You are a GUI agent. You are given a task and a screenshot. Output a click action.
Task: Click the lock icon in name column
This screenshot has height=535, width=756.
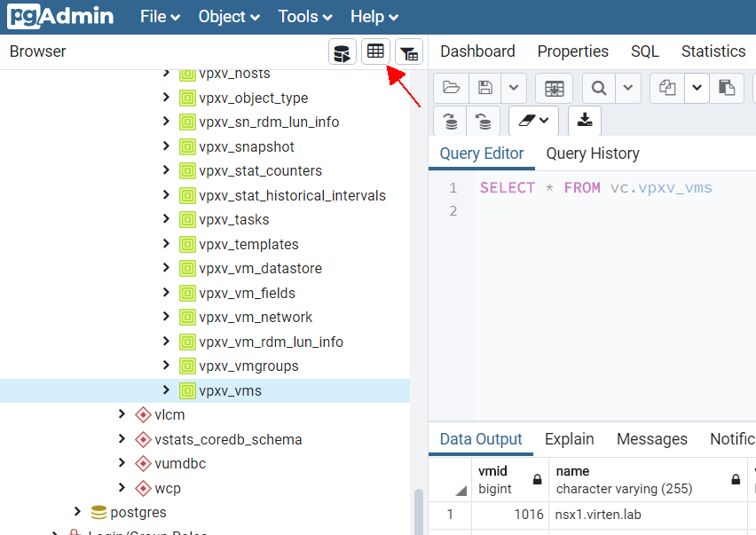[736, 479]
